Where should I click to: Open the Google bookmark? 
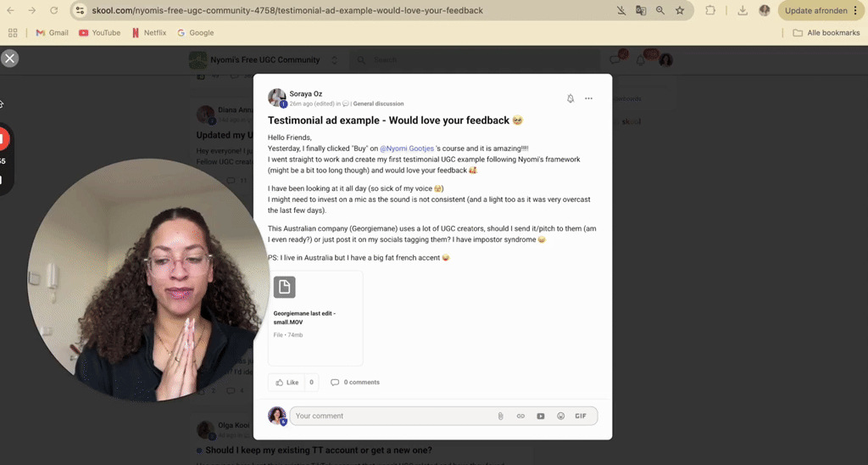pos(196,33)
